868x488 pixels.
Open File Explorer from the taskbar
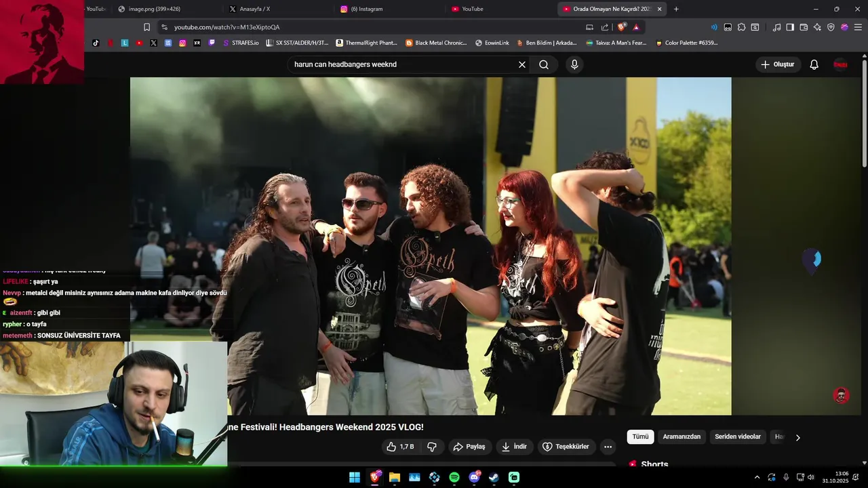click(x=394, y=477)
